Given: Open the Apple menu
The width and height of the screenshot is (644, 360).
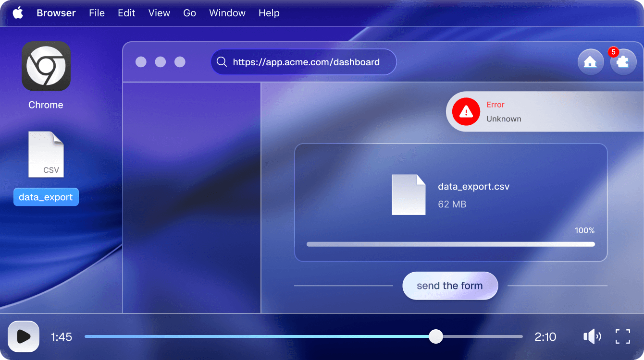Looking at the screenshot, I should click(x=18, y=13).
